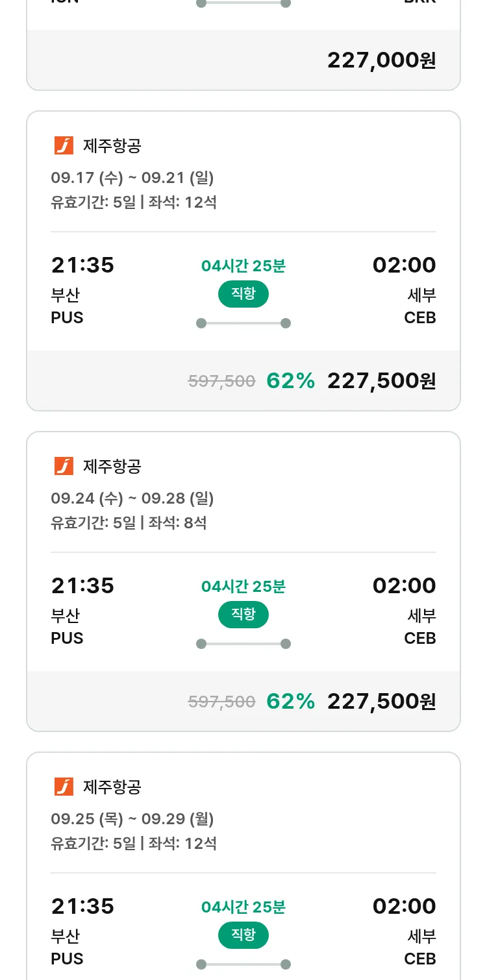Click the route line in the 09.24 card

coord(243,644)
